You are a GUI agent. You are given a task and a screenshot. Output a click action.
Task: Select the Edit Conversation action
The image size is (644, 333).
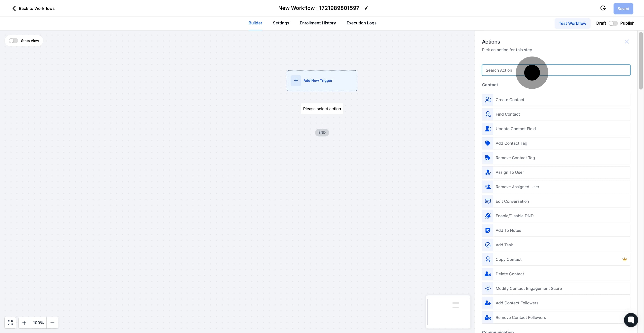tap(556, 201)
